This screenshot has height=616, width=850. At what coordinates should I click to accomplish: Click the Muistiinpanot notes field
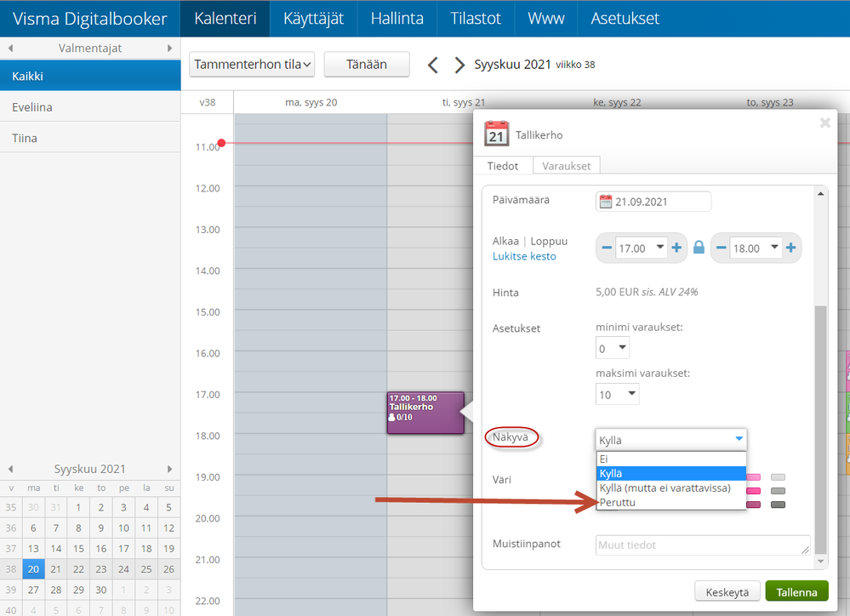pos(703,545)
